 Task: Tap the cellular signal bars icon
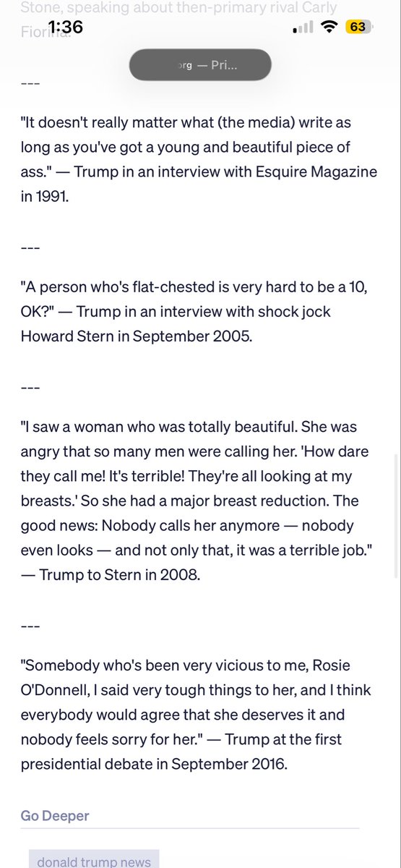pyautogui.click(x=304, y=28)
